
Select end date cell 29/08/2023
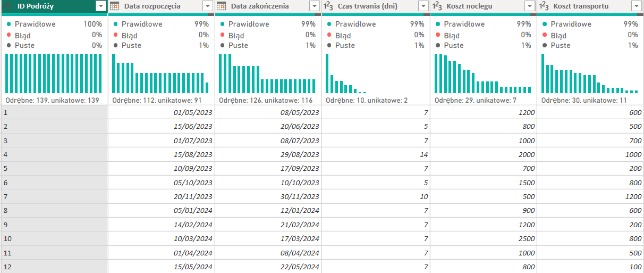point(268,154)
